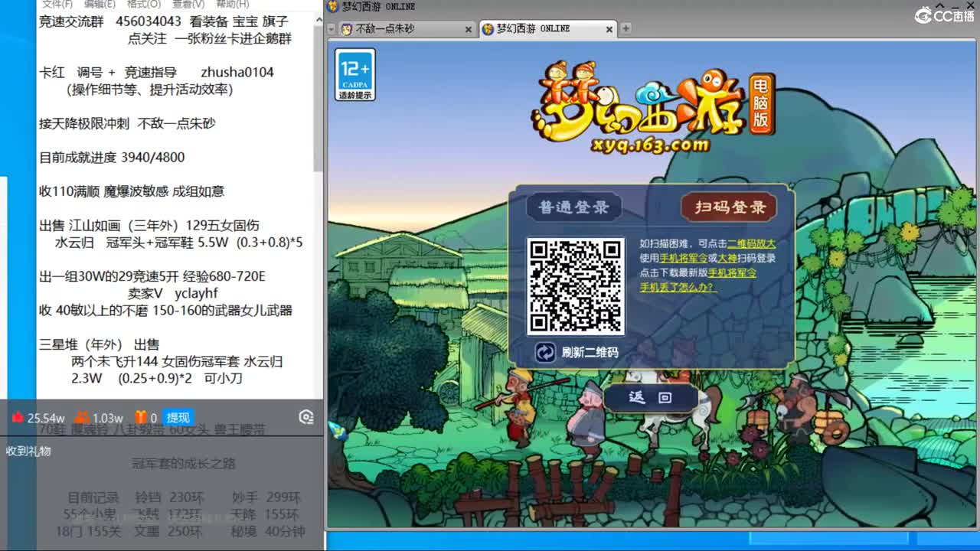Click the （操作细节等、提升活动效率） line
Image resolution: width=980 pixels, height=551 pixels.
pos(149,89)
